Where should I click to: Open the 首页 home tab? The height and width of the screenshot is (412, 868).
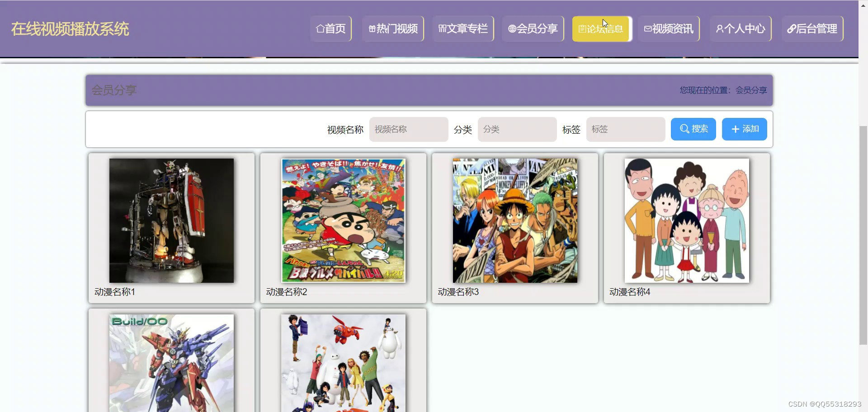tap(331, 29)
